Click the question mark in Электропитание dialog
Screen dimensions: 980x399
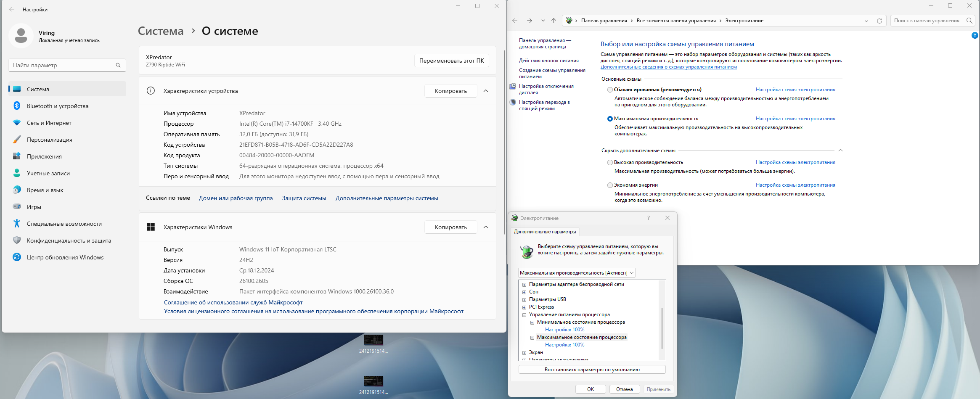[x=649, y=218]
